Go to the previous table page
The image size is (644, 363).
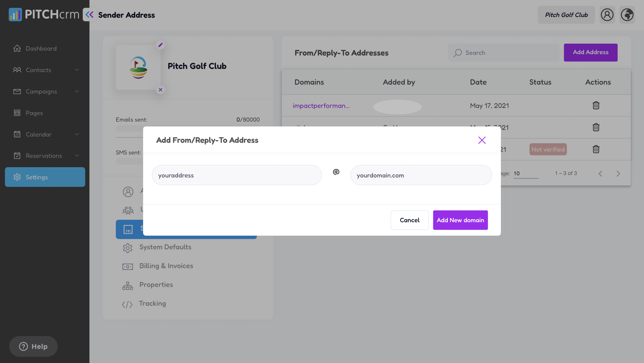tap(600, 173)
